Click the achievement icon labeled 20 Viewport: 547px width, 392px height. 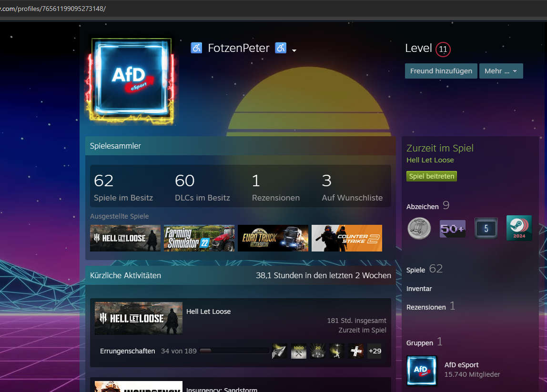(x=318, y=351)
